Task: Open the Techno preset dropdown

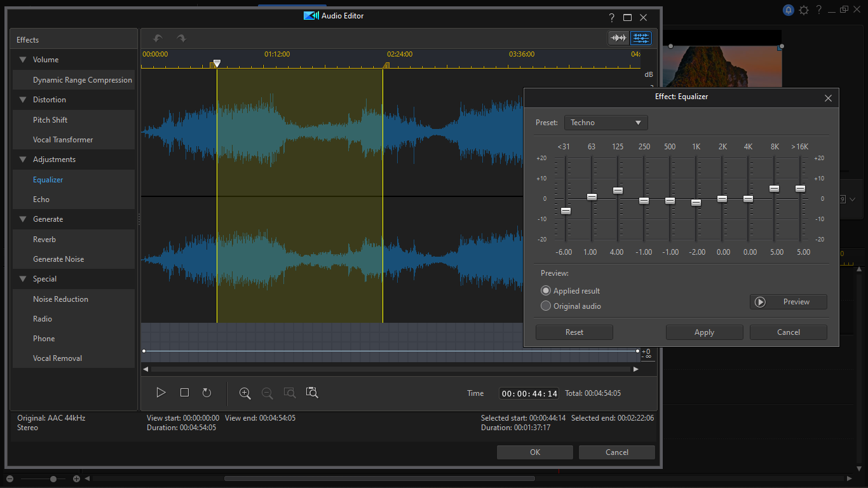Action: click(606, 123)
